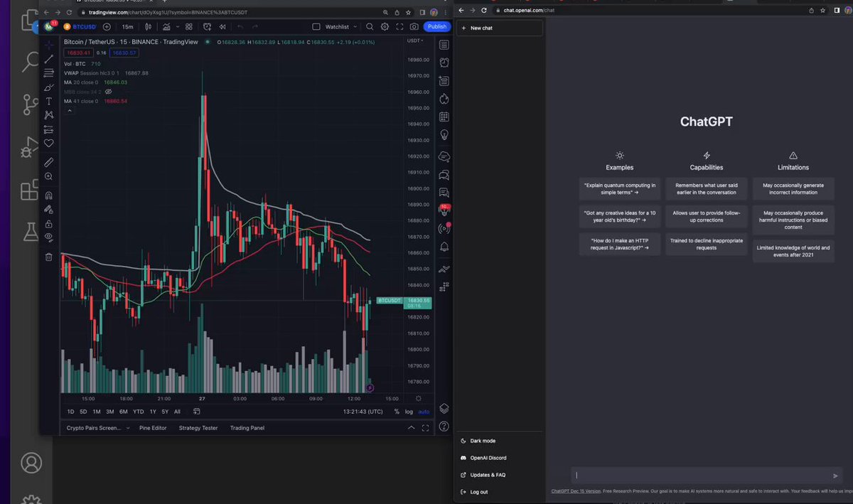This screenshot has width=853, height=504.
Task: Open the Fibonacci retracement tools
Action: tap(49, 73)
